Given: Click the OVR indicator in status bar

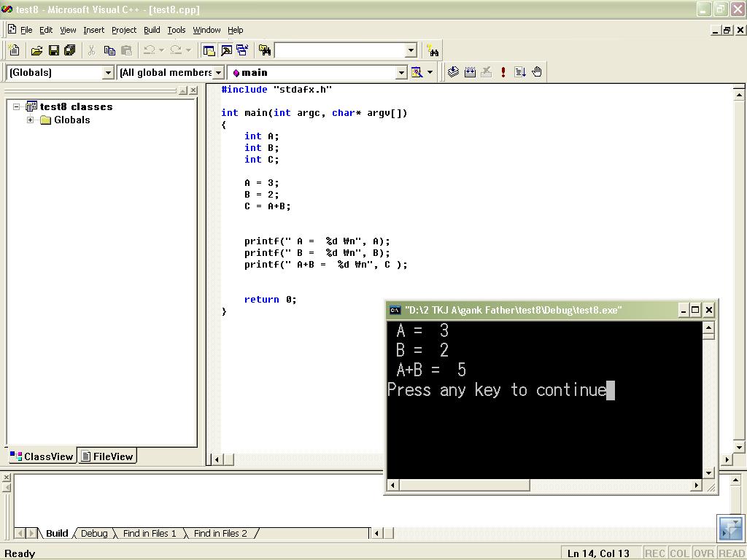Looking at the screenshot, I should (704, 553).
